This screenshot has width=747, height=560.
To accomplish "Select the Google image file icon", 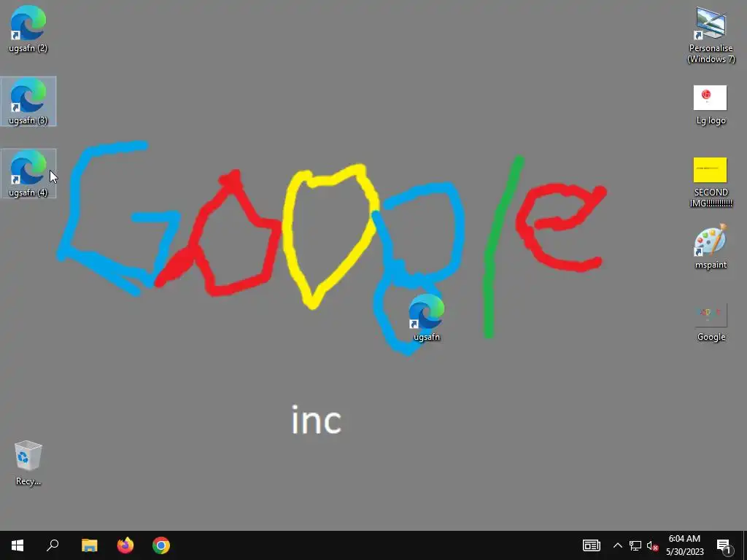I will 711,322.
